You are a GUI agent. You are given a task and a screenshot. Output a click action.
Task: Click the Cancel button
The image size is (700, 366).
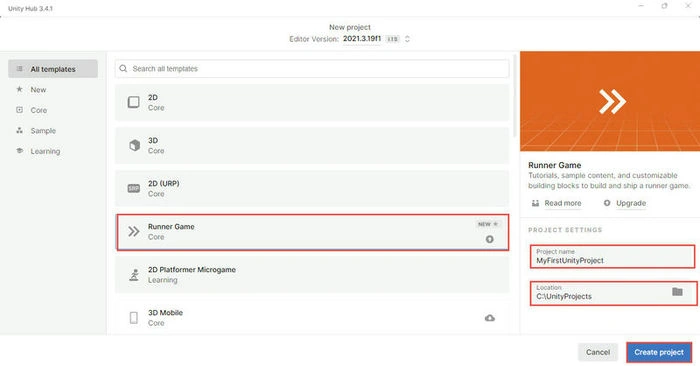point(598,352)
